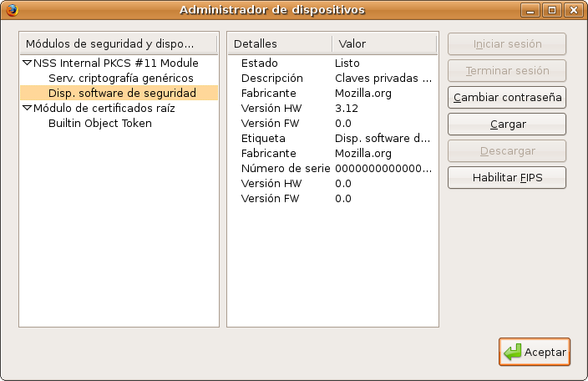Close the Administrador de dispositivos window
The image size is (588, 381).
574,10
